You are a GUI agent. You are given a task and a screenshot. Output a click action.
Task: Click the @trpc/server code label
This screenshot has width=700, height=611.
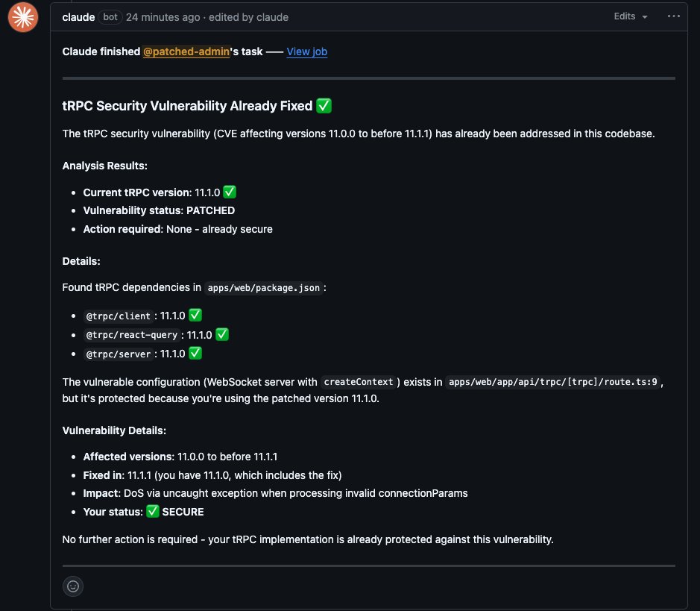(119, 354)
